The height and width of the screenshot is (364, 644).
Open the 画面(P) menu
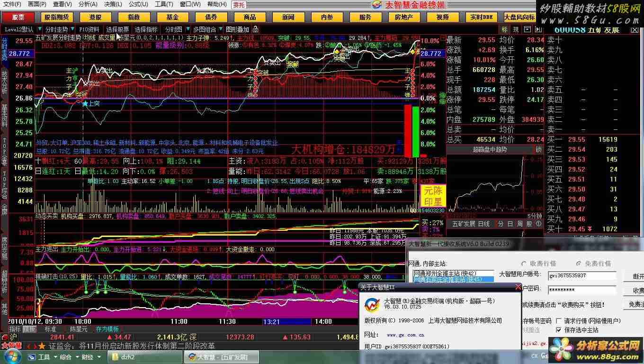coord(37,4)
